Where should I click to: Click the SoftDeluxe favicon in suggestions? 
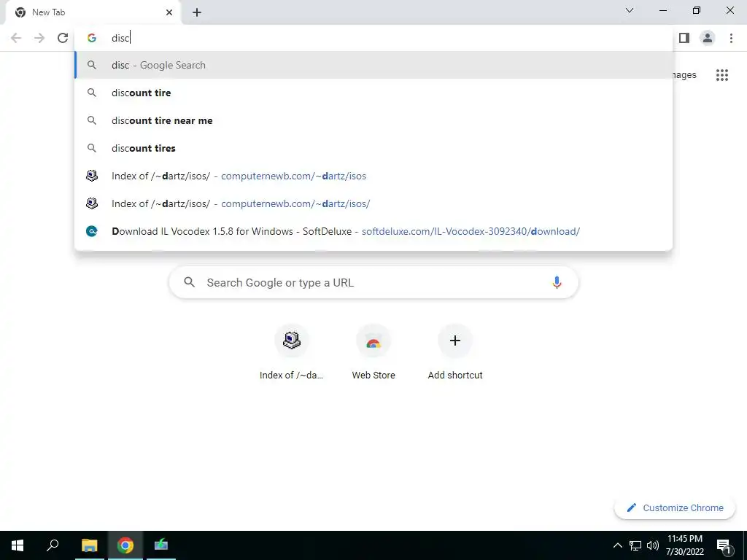click(x=92, y=231)
